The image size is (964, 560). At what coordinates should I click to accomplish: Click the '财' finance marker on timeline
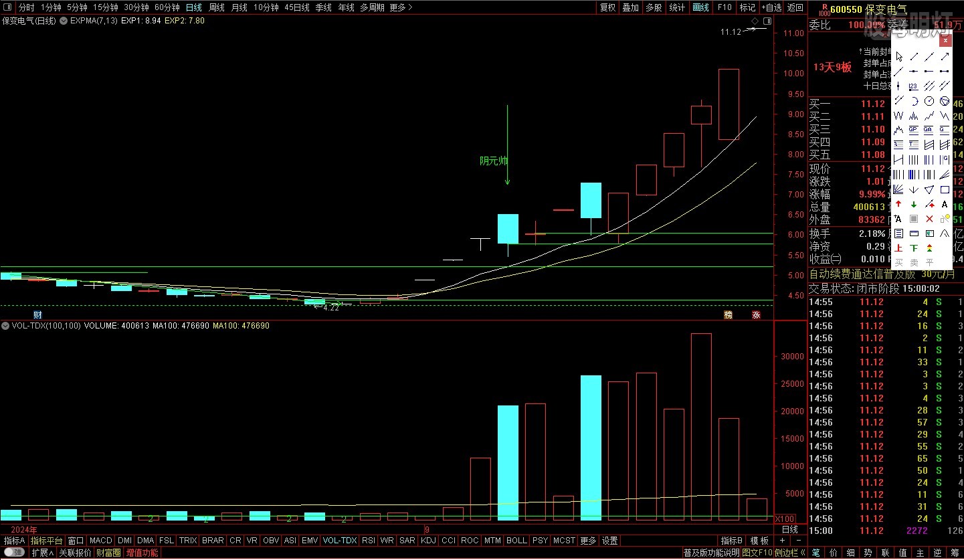[38, 314]
